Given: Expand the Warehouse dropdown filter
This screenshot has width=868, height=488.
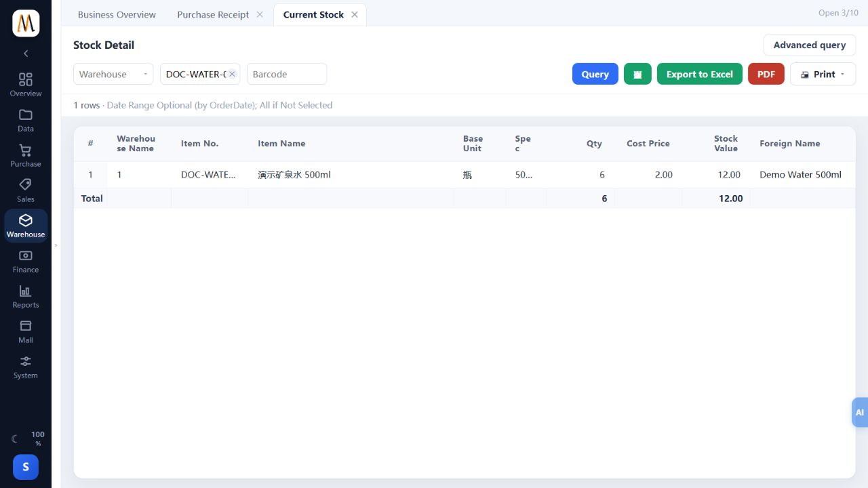Looking at the screenshot, I should pos(113,74).
